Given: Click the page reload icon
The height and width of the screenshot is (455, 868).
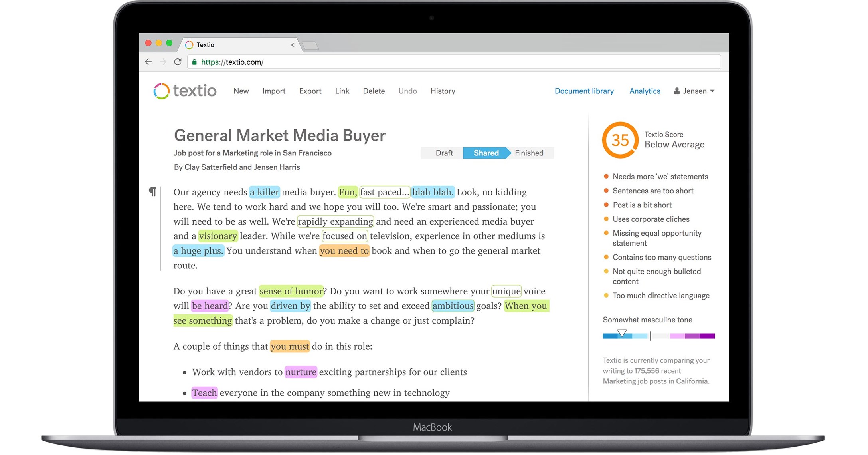Looking at the screenshot, I should tap(178, 62).
